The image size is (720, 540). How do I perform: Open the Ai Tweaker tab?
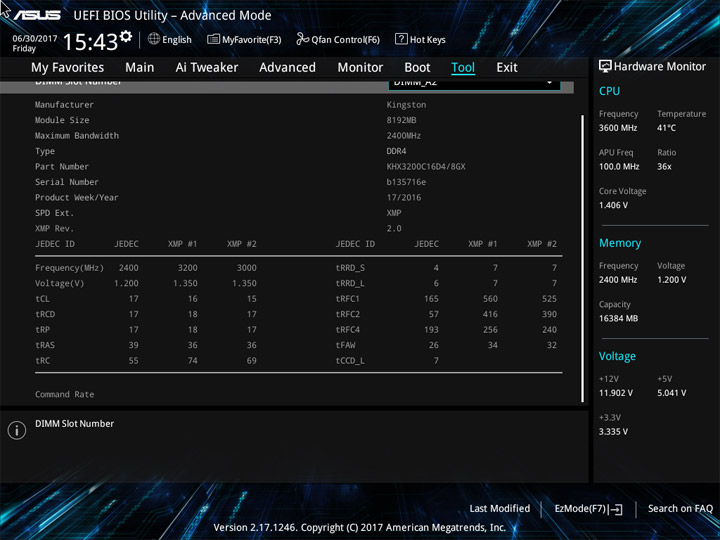coord(207,68)
